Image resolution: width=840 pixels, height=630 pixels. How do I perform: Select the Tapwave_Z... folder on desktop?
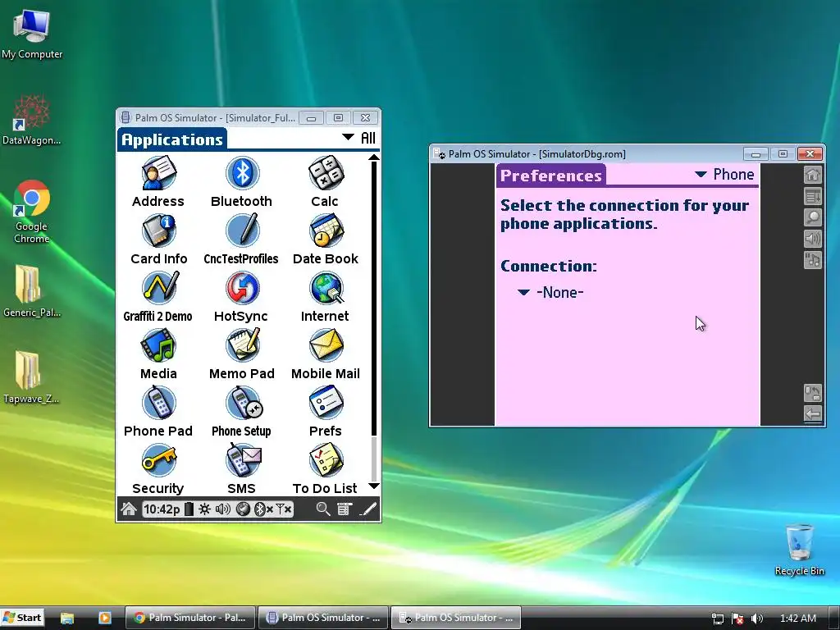pyautogui.click(x=32, y=377)
